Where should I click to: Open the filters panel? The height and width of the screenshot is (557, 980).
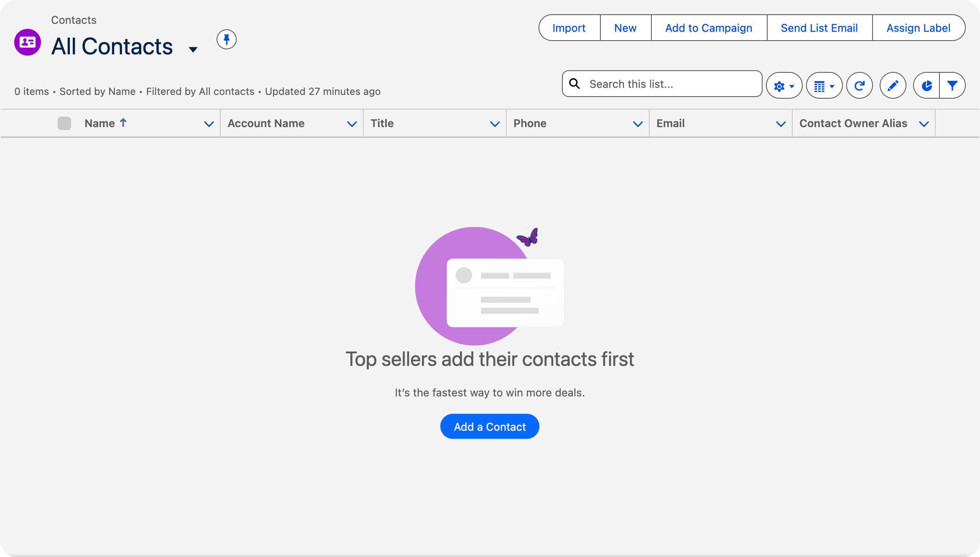coord(952,86)
